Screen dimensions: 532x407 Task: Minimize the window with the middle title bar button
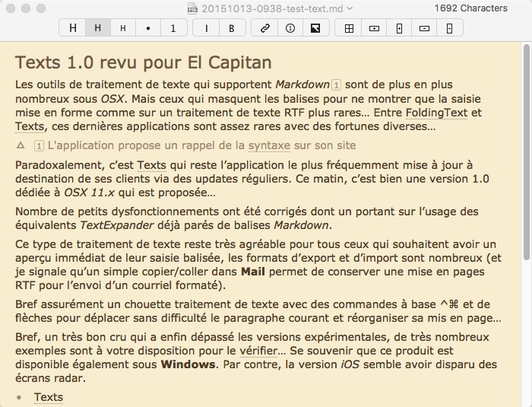pos(26,8)
